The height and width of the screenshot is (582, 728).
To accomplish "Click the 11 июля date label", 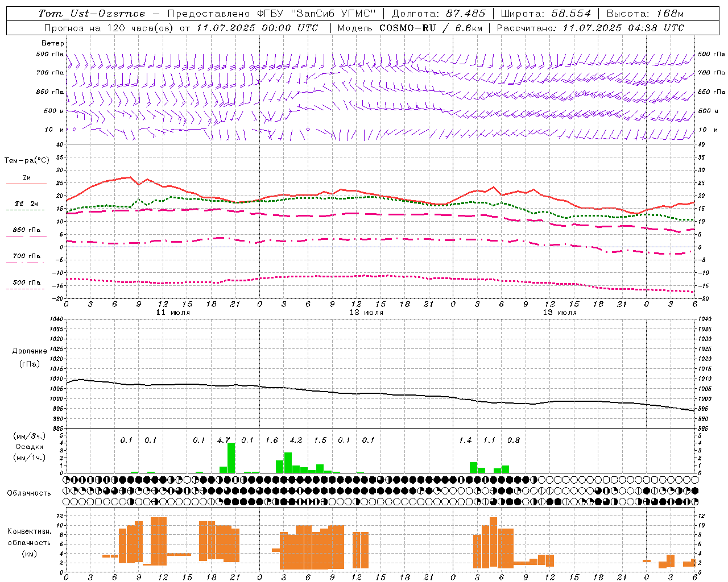I will coord(173,313).
